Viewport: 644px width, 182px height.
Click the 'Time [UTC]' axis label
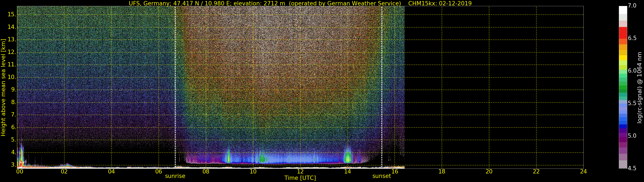(300, 178)
